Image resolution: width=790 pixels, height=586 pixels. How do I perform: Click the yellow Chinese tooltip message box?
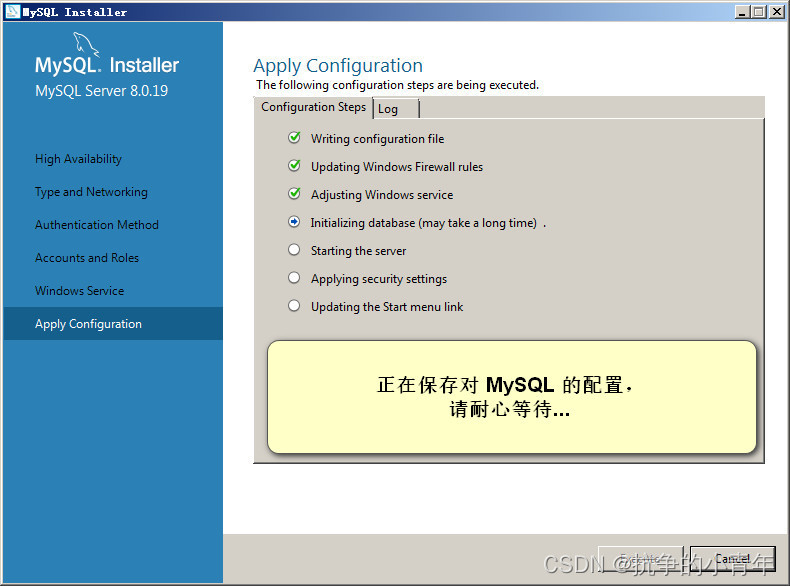click(511, 397)
